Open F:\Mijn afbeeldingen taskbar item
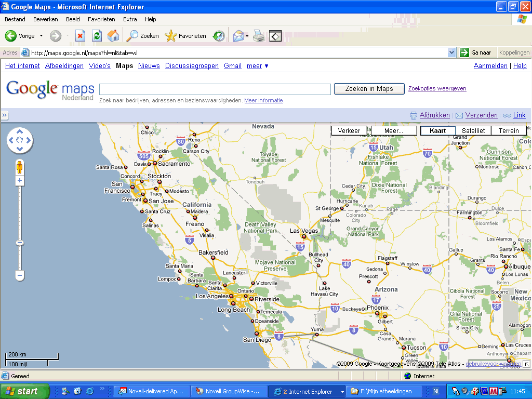Screen dimensions: 532x399 384,391
